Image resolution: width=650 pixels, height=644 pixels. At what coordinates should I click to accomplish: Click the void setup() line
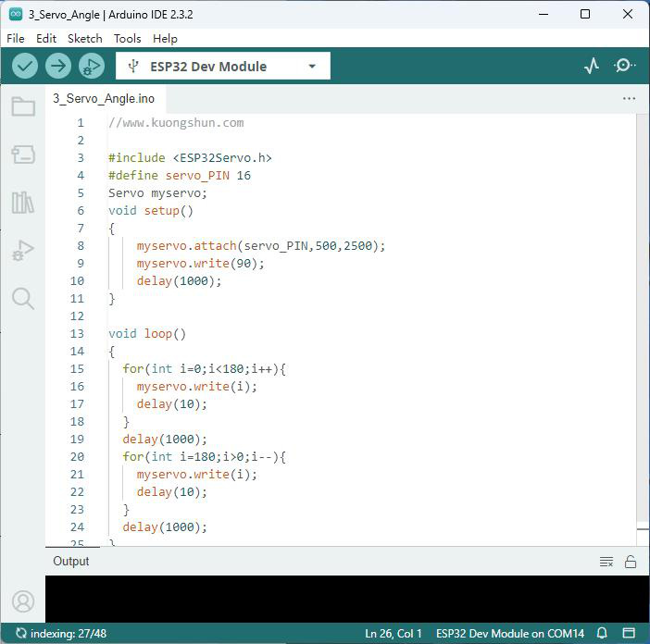[151, 210]
